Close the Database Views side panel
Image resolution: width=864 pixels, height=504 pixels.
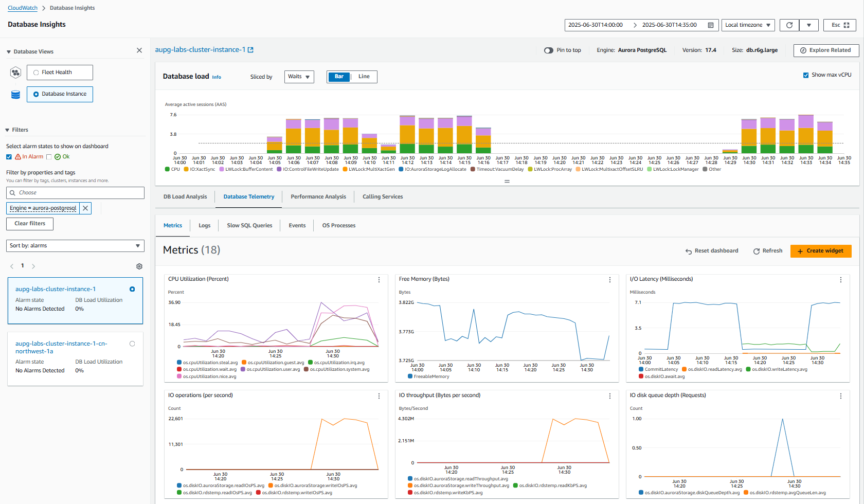pos(139,50)
